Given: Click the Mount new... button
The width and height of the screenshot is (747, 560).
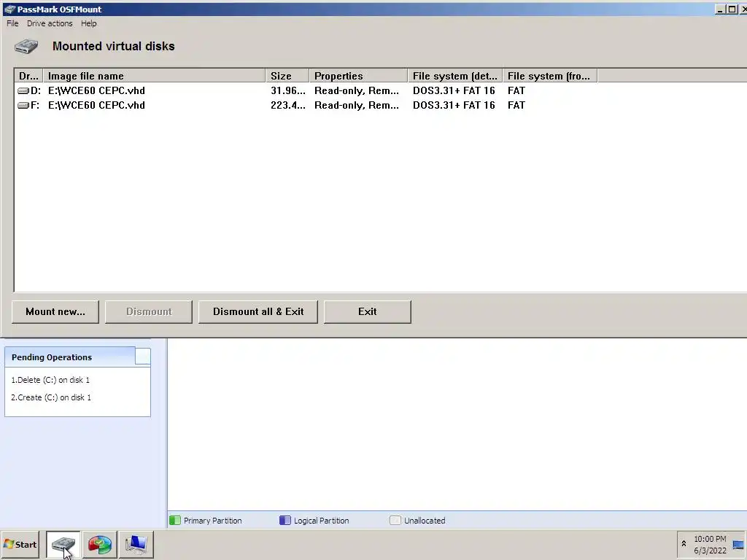Looking at the screenshot, I should click(x=55, y=311).
